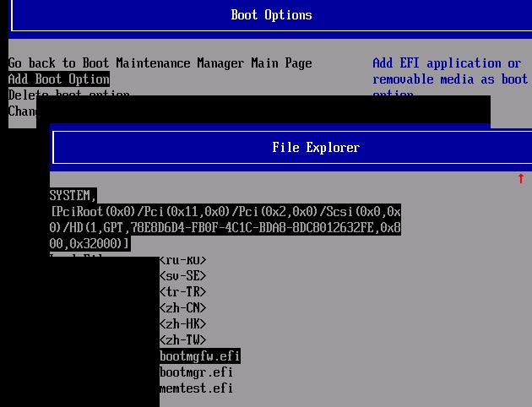Enter the <zh-CN> directory

tap(182, 308)
